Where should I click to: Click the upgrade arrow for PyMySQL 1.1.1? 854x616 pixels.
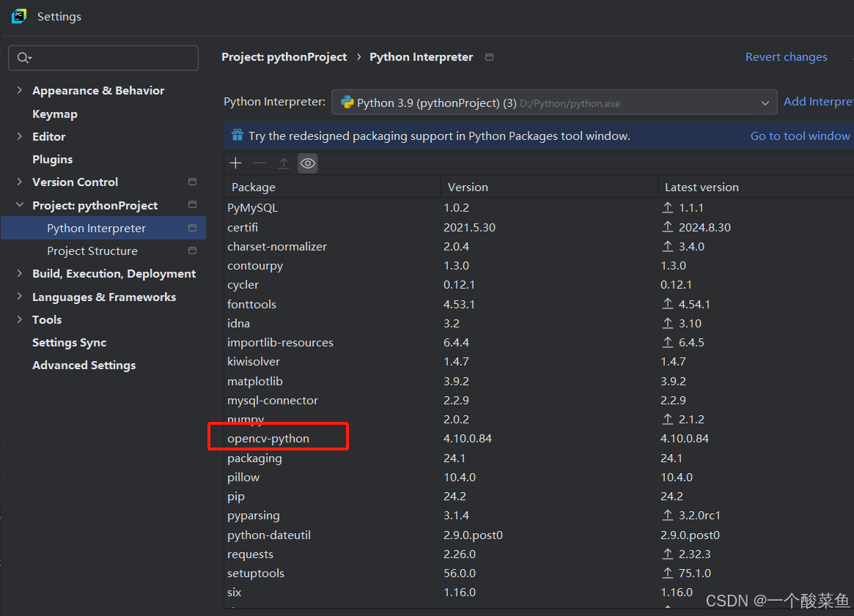click(668, 207)
